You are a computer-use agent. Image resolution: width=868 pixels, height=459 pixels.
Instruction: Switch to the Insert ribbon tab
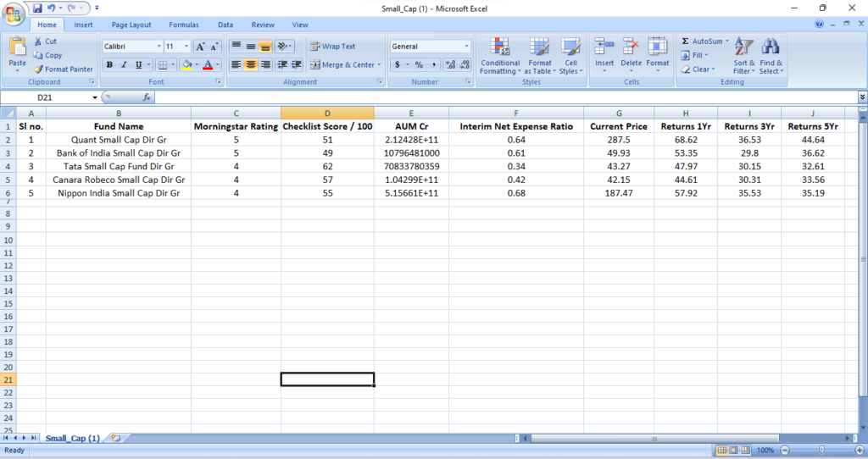click(84, 25)
